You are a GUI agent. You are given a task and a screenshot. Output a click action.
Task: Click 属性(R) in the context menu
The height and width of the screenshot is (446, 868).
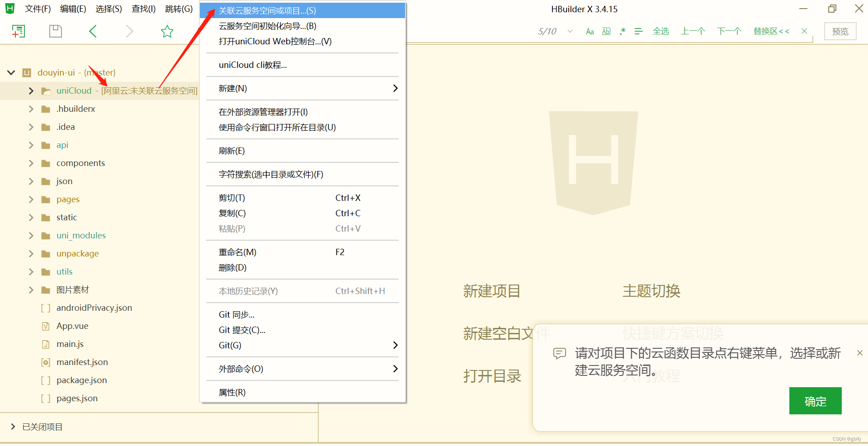(x=302, y=392)
